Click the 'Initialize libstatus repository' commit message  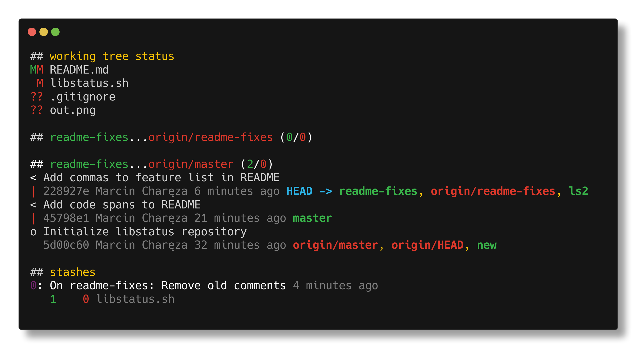[145, 232]
